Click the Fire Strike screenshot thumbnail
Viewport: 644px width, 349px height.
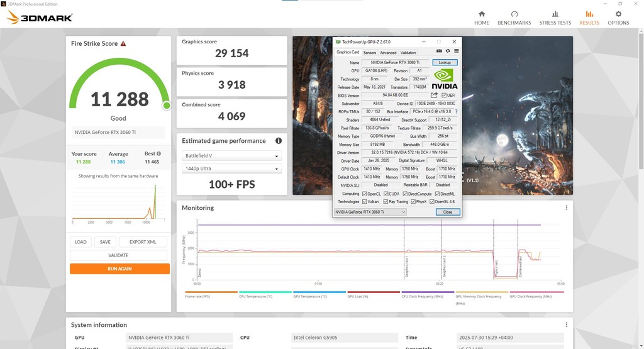[433, 115]
